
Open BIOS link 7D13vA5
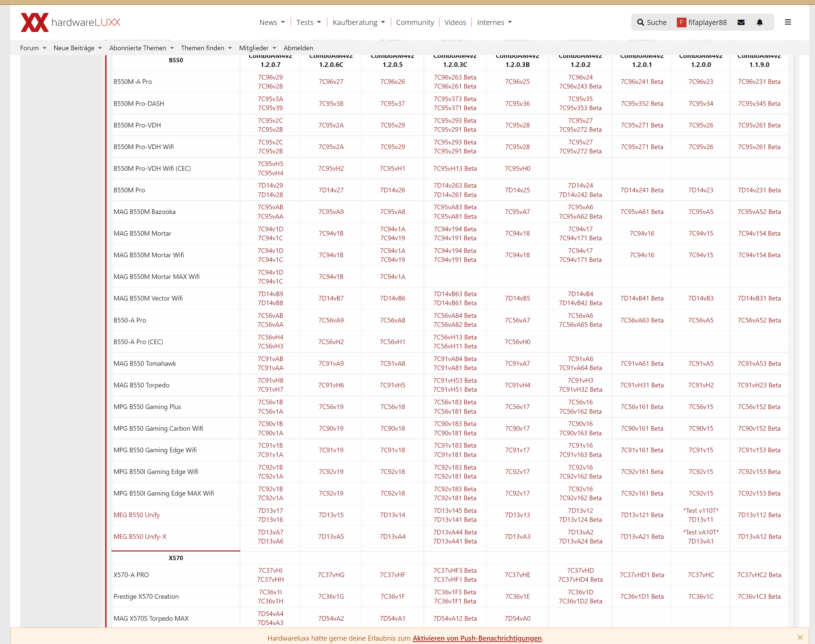331,537
